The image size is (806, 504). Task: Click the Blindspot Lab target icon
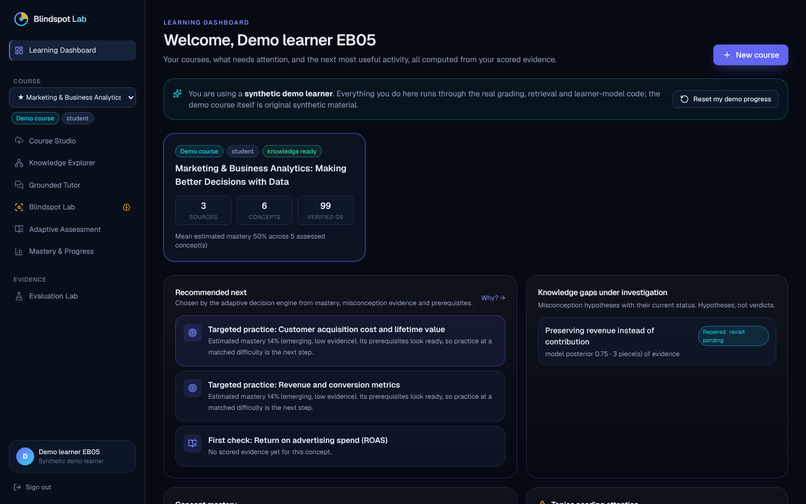pyautogui.click(x=19, y=207)
